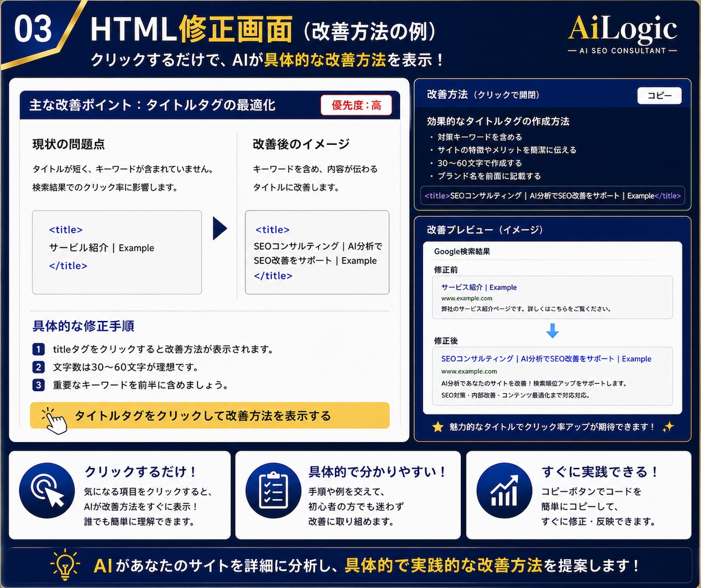Click bullet 30〜60文字で作成する

tap(480, 163)
